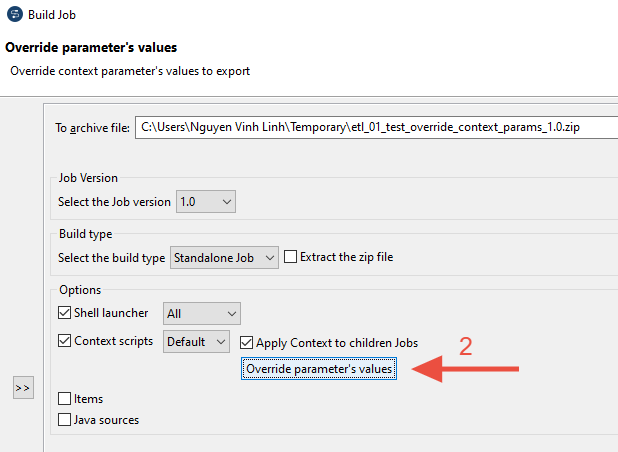The image size is (618, 452).
Task: Check the Items checkbox
Action: (x=65, y=398)
